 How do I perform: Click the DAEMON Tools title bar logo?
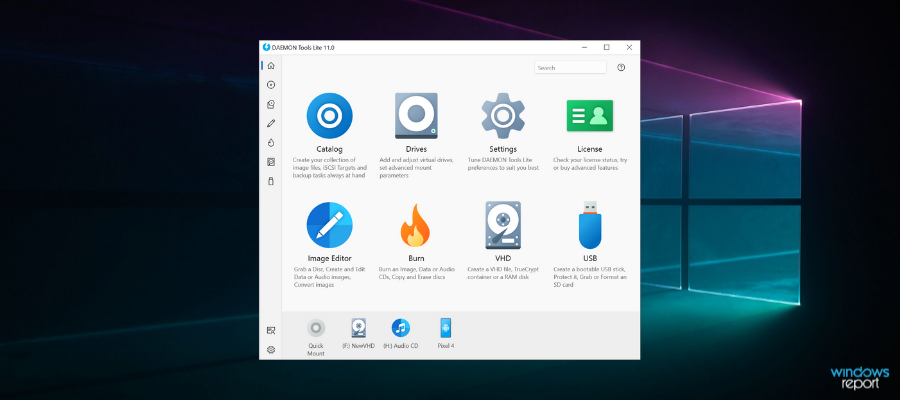(x=266, y=48)
